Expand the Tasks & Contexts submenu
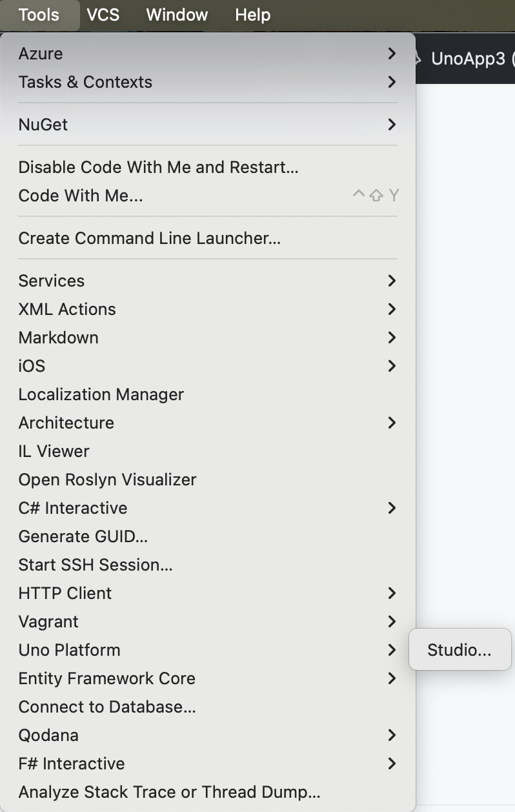Screen dimensions: 515x812 click(392, 82)
